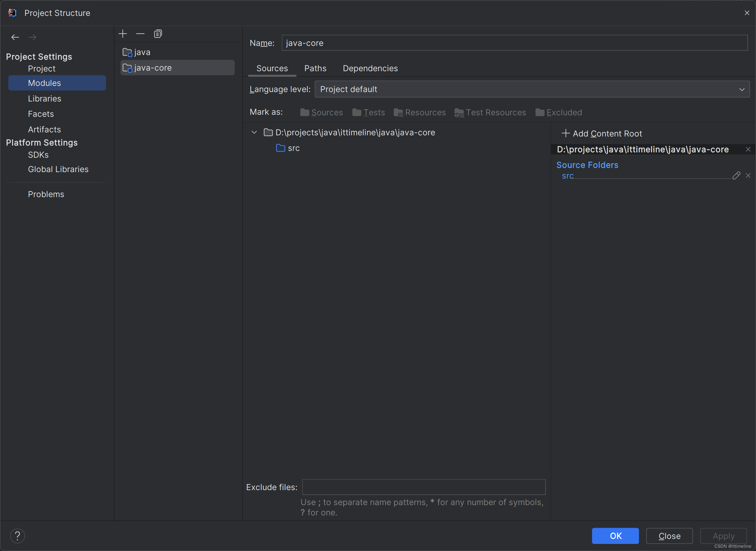Click the src folder icon
Viewport: 756px width, 551px height.
coord(280,147)
